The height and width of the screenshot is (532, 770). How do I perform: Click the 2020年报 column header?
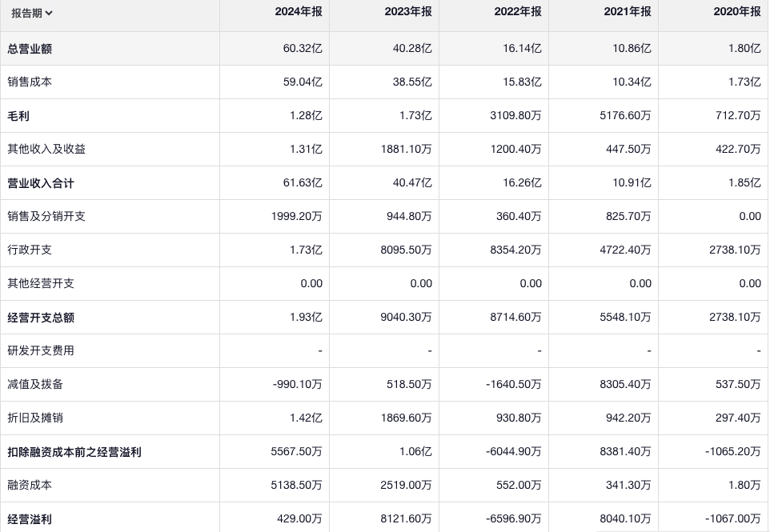737,12
